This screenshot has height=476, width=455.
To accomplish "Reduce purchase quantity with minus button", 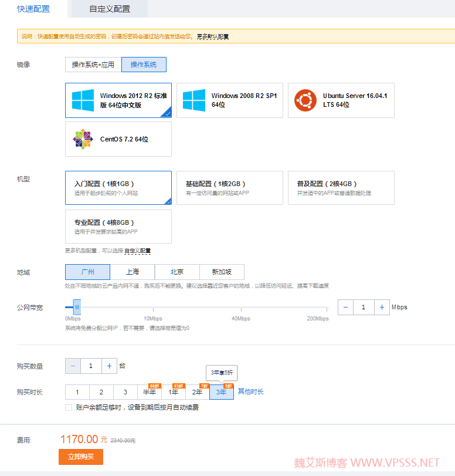I will point(73,366).
